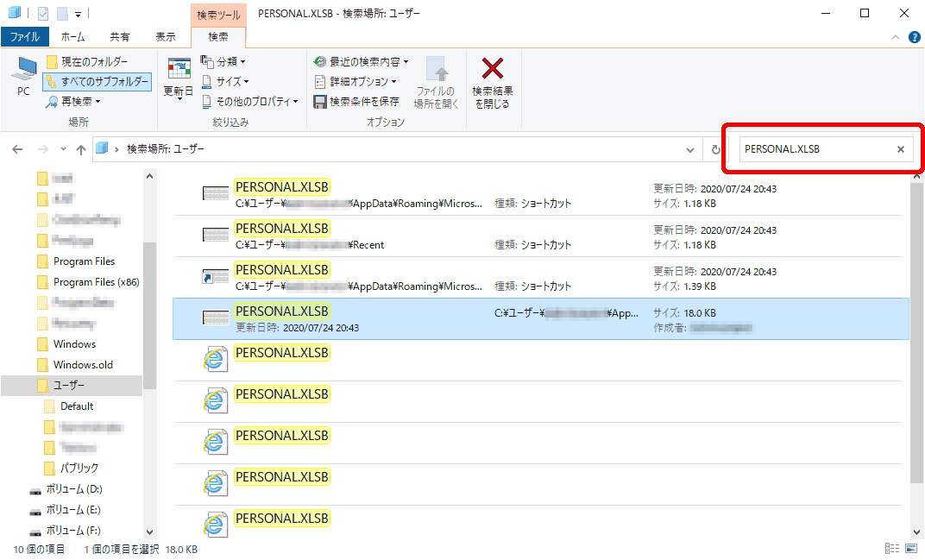925x560 pixels.
Task: Go back with the back arrow
Action: 17,149
